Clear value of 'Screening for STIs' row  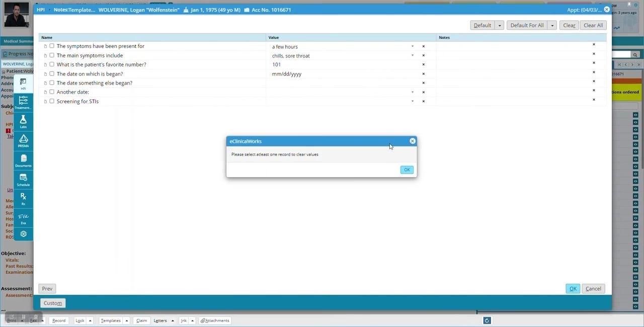tap(423, 101)
